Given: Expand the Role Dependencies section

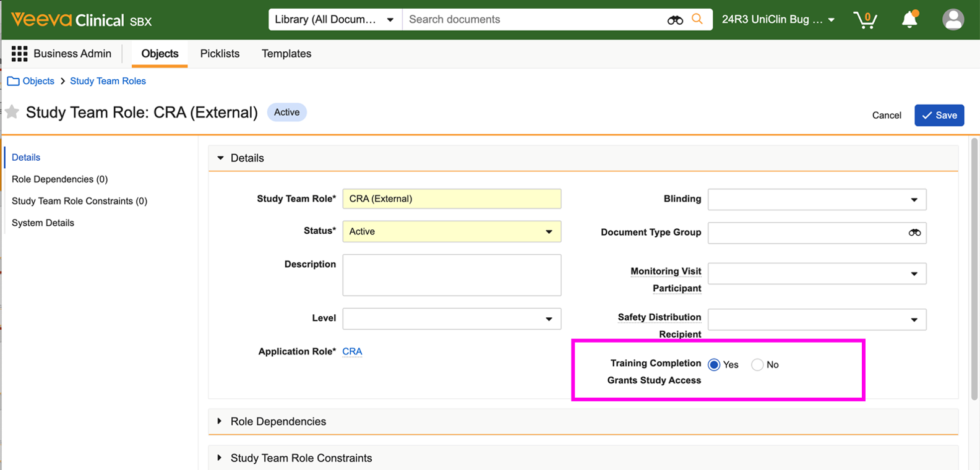Looking at the screenshot, I should coord(278,421).
